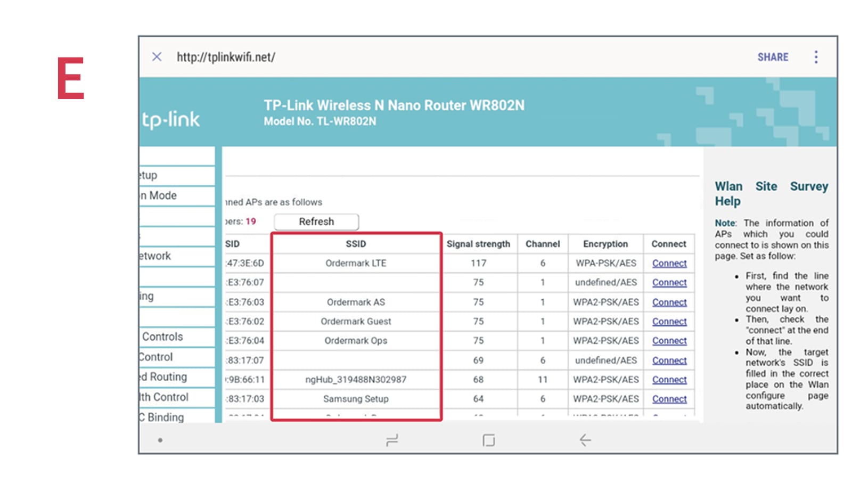Tap the Android home button icon

coord(488,440)
